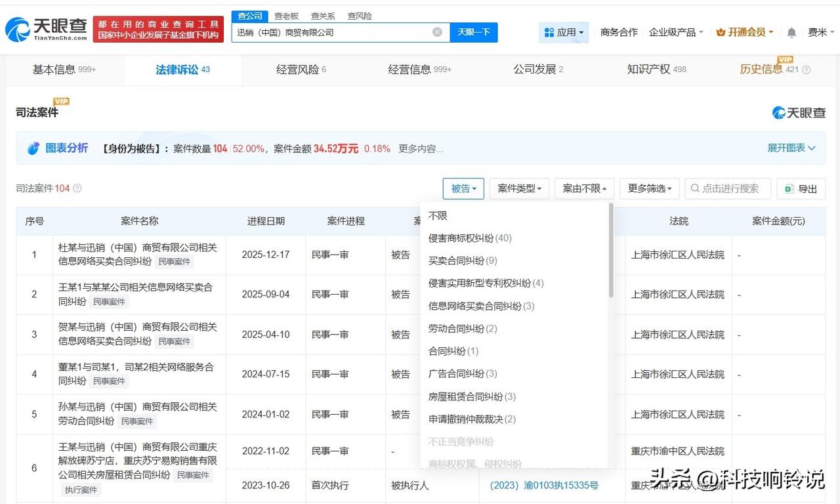Screen dimensions: 840x504
Task: Click the question-mark icon beside 司法案件 104
Action: [77, 188]
